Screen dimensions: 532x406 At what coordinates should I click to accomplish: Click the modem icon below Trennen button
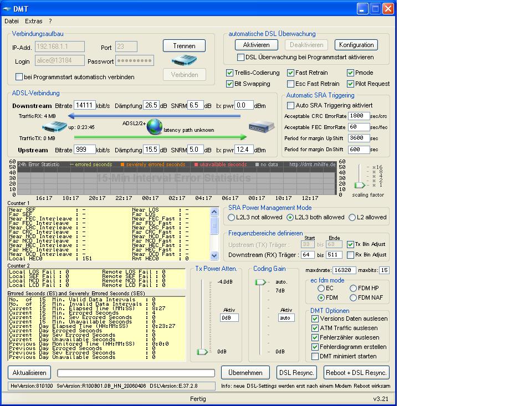[x=185, y=60]
